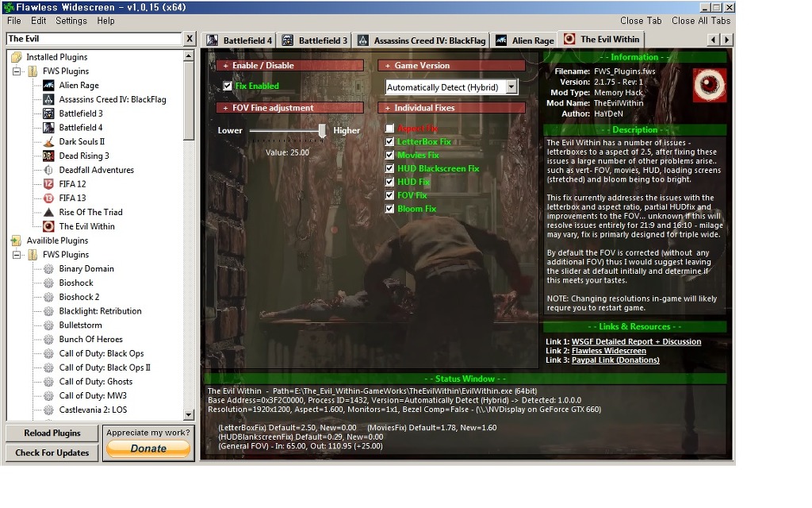Open the Settings menu
The height and width of the screenshot is (508, 812).
71,21
